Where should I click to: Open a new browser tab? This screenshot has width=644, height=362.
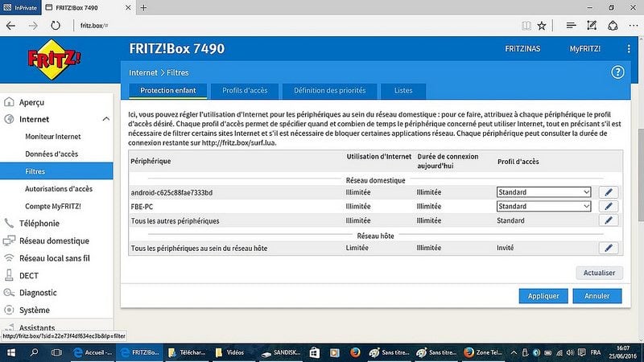[x=143, y=7]
